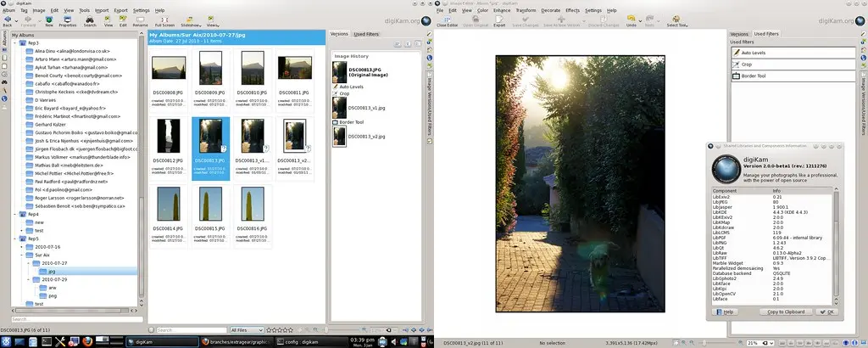868x348 pixels.
Task: Click the Undo arrow icon
Action: (x=632, y=21)
